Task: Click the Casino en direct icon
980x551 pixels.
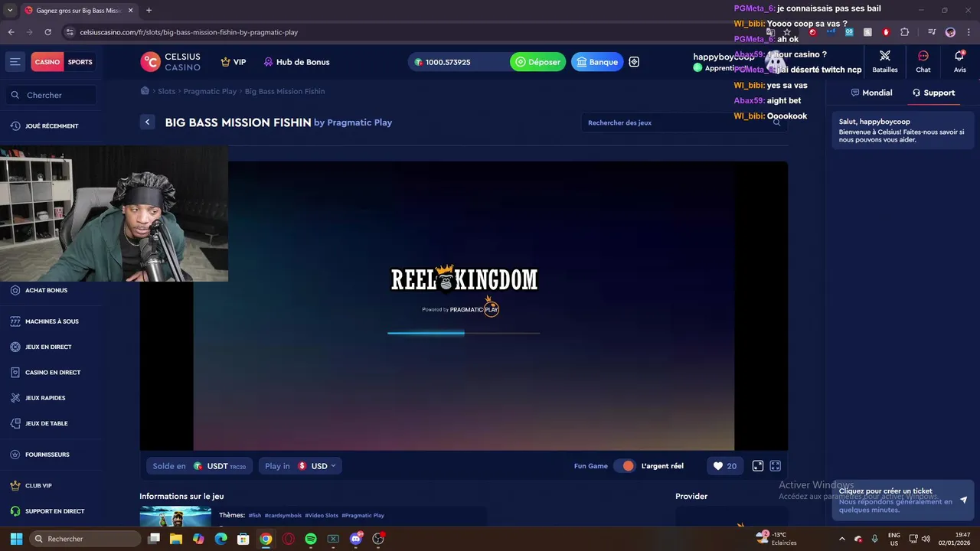Action: [x=15, y=373]
